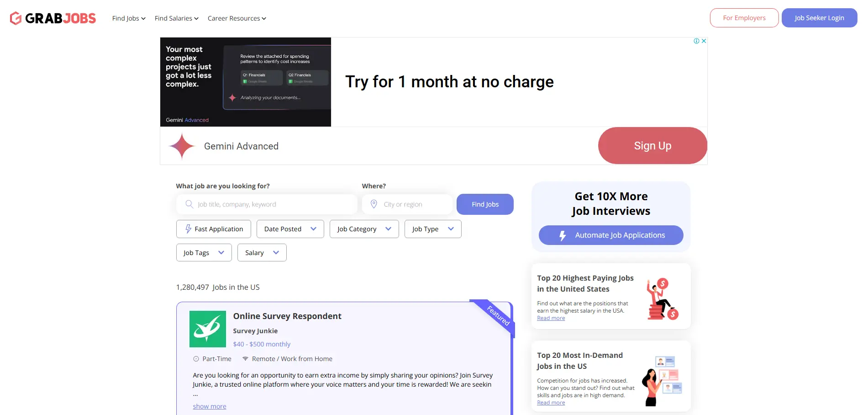Click the location pin icon
Viewport: 868px width, 415px height.
[x=374, y=204]
